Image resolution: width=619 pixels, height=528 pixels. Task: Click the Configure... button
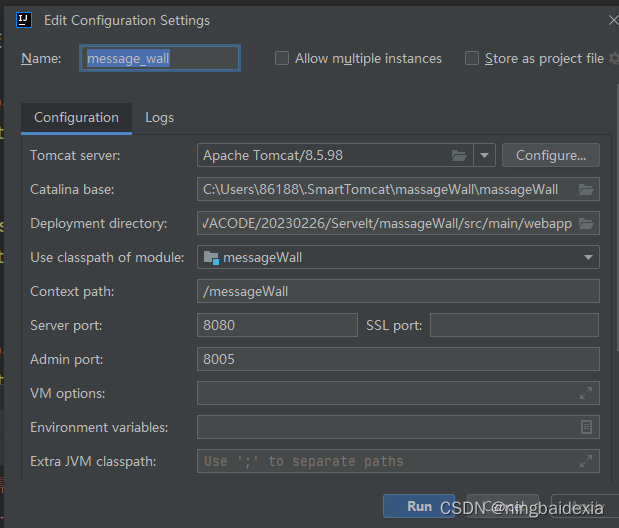551,155
